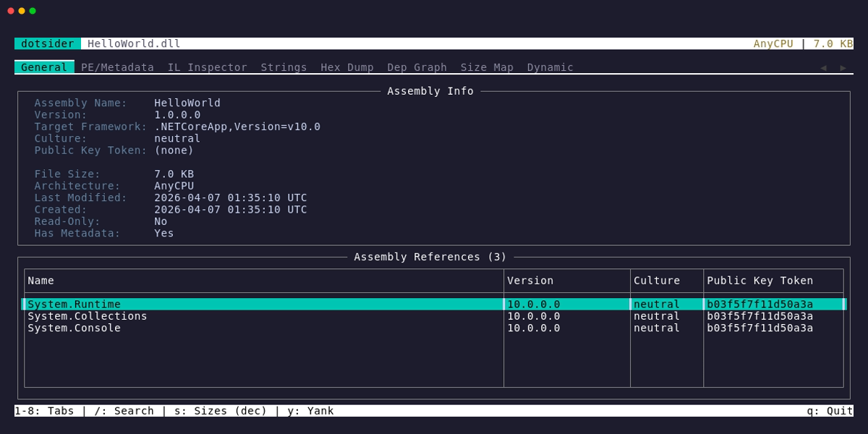Screen dimensions: 868x434
Task: Open the Dep Graph tab
Action: pyautogui.click(x=417, y=67)
